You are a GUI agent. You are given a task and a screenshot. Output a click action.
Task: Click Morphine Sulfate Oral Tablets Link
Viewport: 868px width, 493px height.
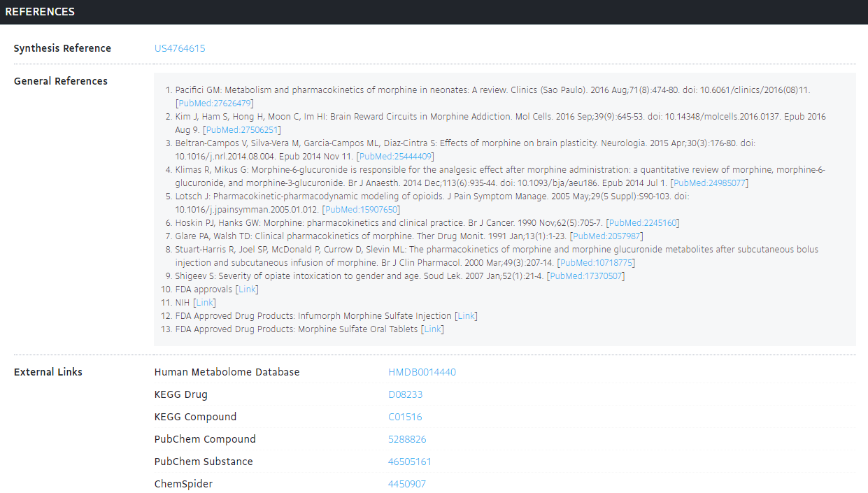[433, 329]
